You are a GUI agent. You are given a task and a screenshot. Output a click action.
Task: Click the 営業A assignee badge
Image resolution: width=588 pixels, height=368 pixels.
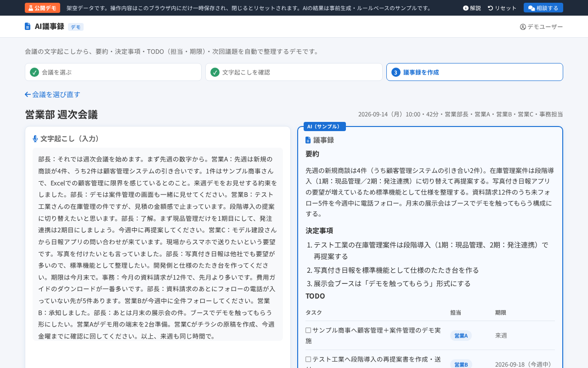coord(461,335)
